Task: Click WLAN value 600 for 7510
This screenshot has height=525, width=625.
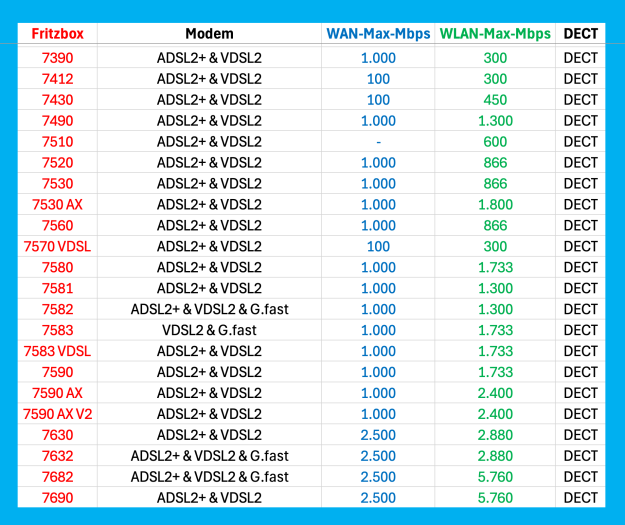Action: [x=495, y=142]
